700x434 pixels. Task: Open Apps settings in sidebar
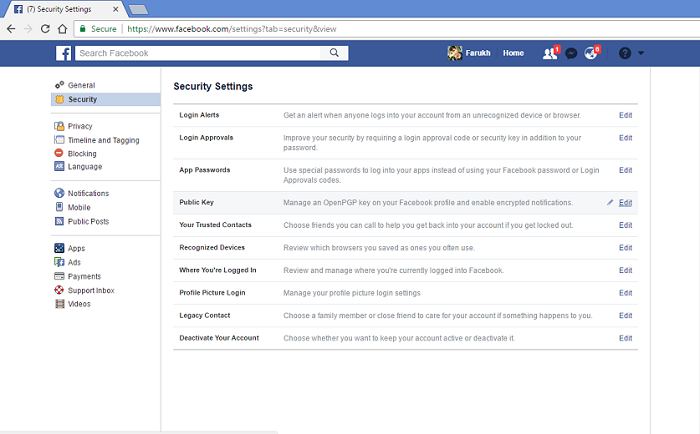[x=76, y=248]
